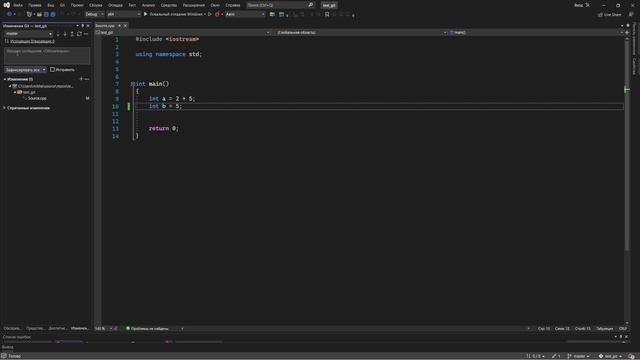
Task: Collapse the Changes section in Git Changes
Action: pyautogui.click(x=5, y=79)
